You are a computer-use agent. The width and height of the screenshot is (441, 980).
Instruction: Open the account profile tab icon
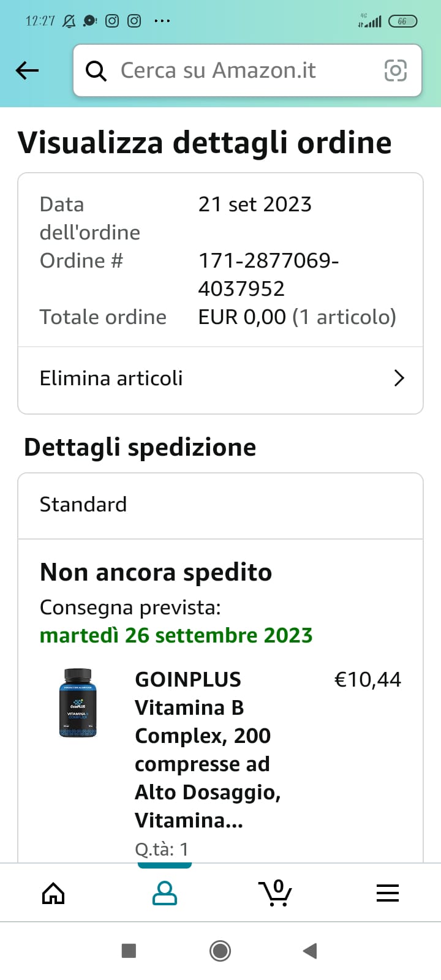(x=165, y=893)
